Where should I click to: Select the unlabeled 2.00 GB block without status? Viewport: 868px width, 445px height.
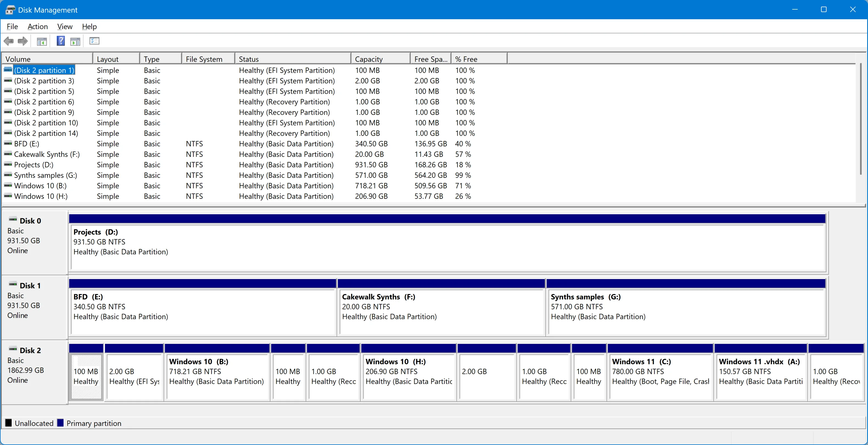click(487, 372)
